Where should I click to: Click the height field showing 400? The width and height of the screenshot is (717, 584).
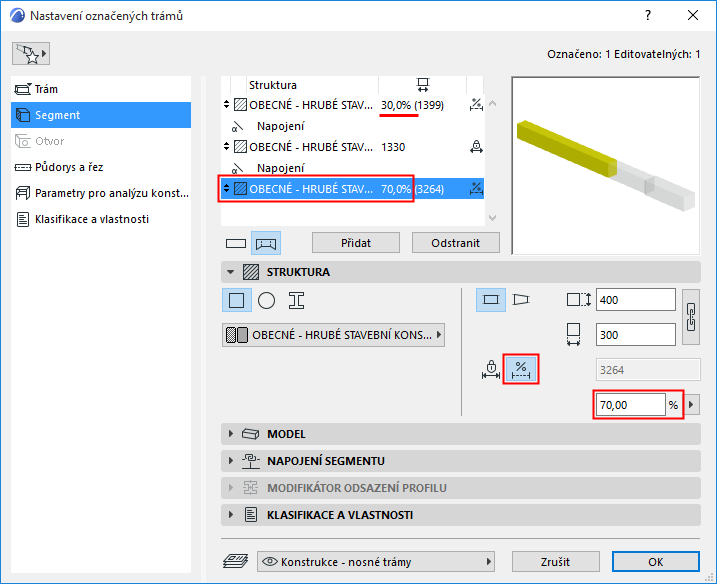coord(636,300)
